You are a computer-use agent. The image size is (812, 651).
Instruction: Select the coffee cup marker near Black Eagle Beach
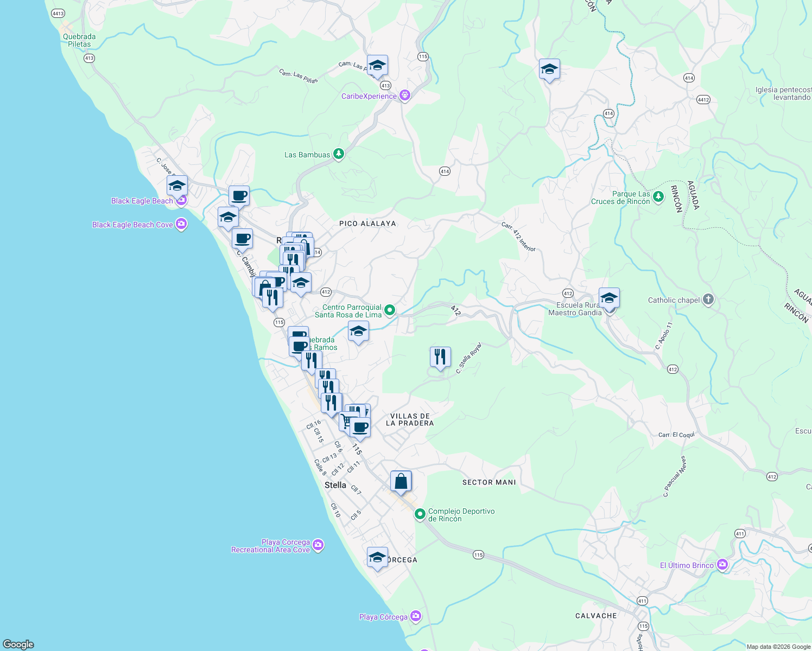click(x=239, y=196)
